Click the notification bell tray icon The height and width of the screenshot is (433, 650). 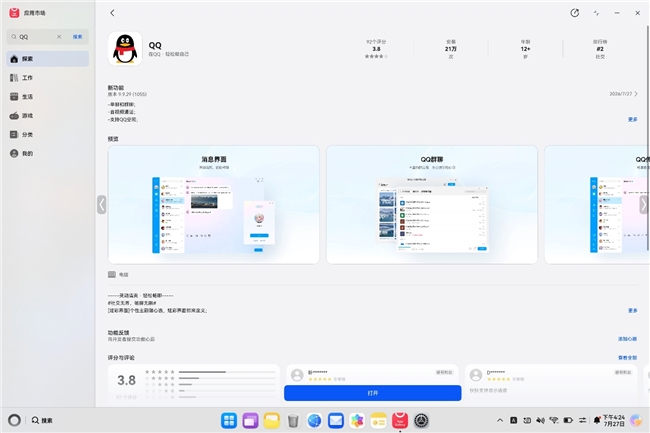[x=597, y=420]
